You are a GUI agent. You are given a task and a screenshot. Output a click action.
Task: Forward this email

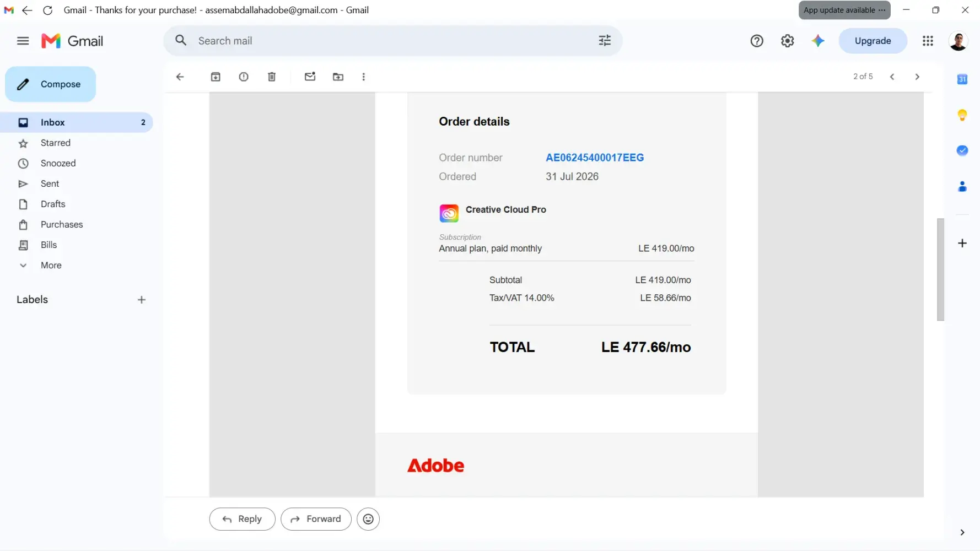pos(316,519)
